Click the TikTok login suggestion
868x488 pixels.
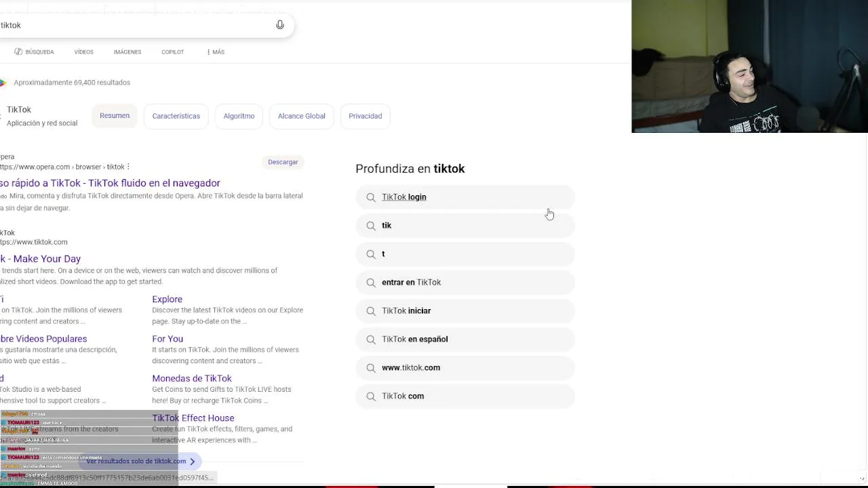click(465, 197)
